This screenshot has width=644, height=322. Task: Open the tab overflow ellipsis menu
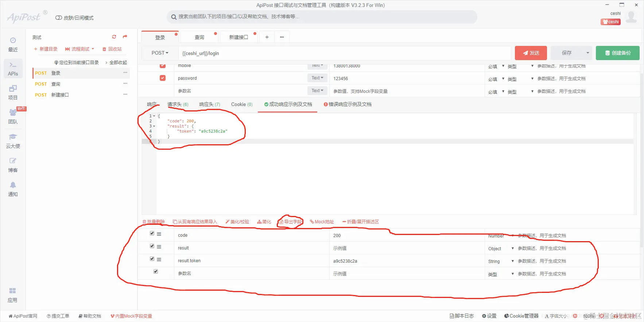tap(282, 37)
